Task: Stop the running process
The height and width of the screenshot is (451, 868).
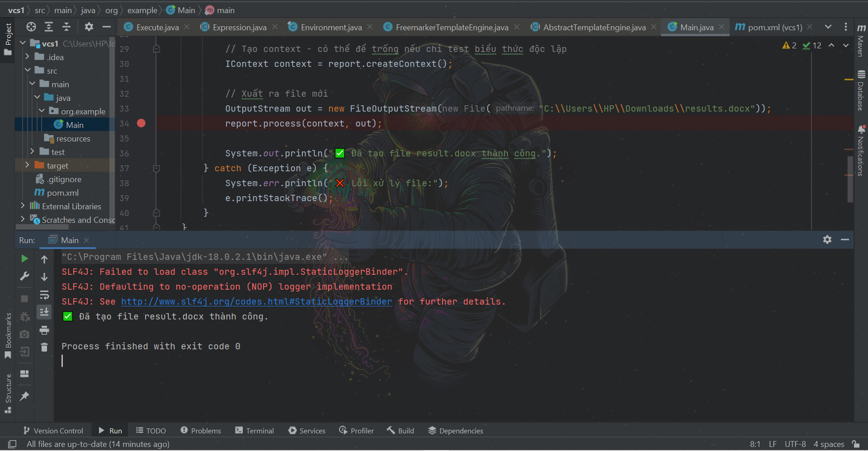Action: coord(25,299)
